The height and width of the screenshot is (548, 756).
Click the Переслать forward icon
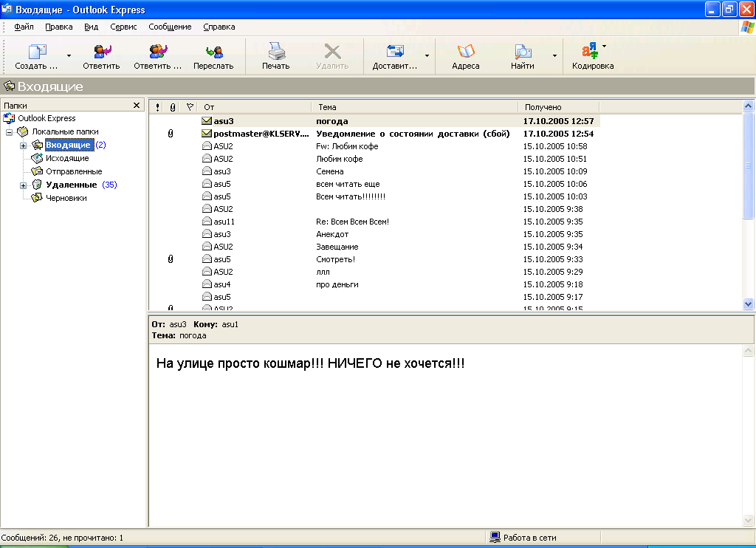213,52
